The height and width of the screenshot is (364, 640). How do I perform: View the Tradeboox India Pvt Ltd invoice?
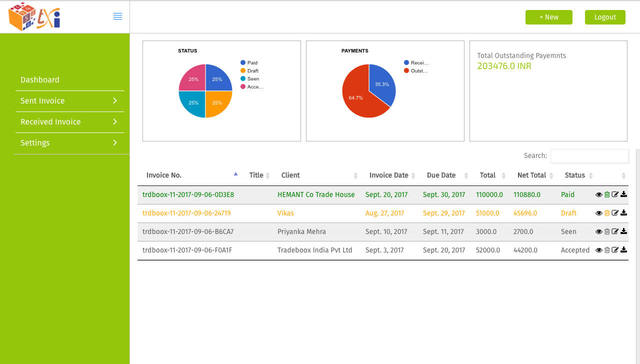coord(599,250)
